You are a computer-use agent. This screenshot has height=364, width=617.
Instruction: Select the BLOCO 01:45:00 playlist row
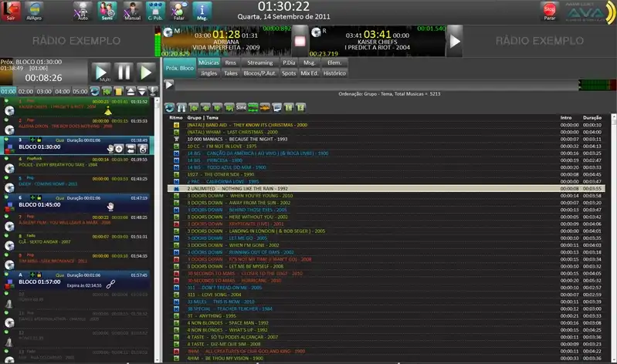tap(76, 203)
